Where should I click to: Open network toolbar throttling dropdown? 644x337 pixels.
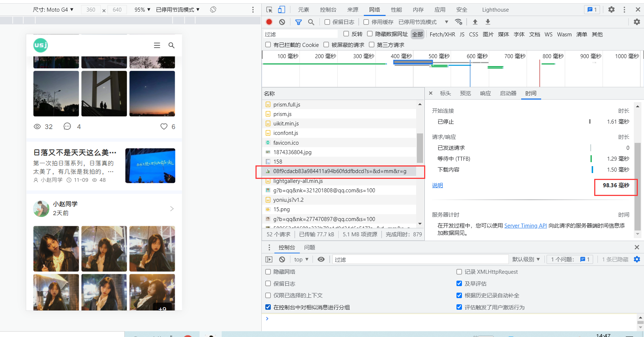tap(423, 22)
